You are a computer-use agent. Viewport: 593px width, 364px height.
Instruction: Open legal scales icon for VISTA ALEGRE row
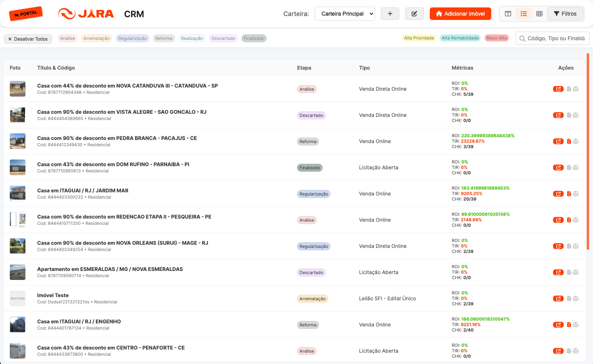tap(576, 115)
